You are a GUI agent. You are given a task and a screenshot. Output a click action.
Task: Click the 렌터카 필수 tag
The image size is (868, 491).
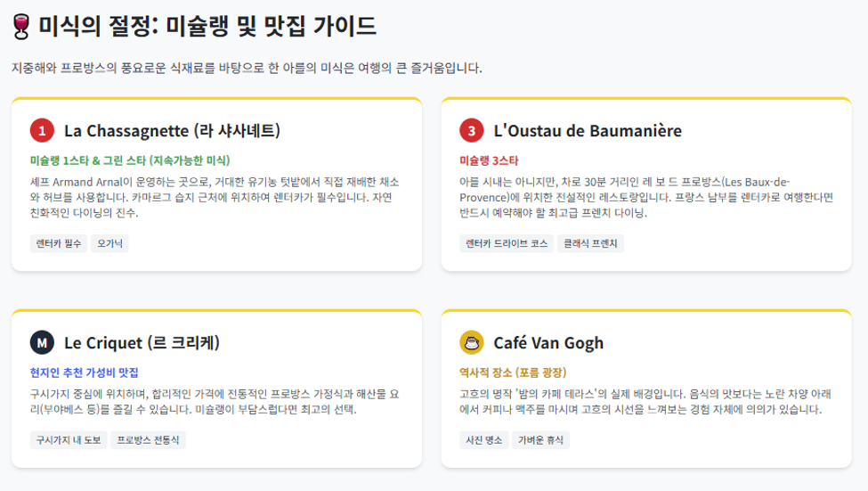click(59, 243)
